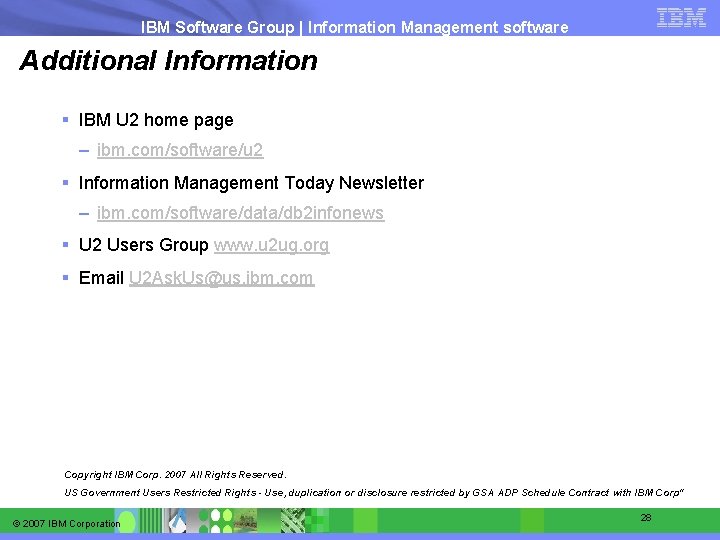Visit the www.u2ug.org link
The image size is (720, 540).
271,245
